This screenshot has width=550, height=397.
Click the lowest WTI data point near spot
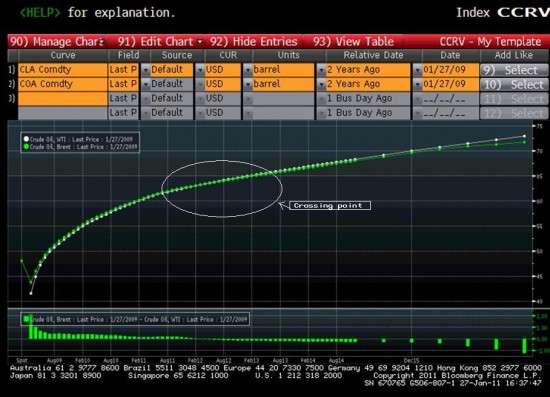point(31,293)
